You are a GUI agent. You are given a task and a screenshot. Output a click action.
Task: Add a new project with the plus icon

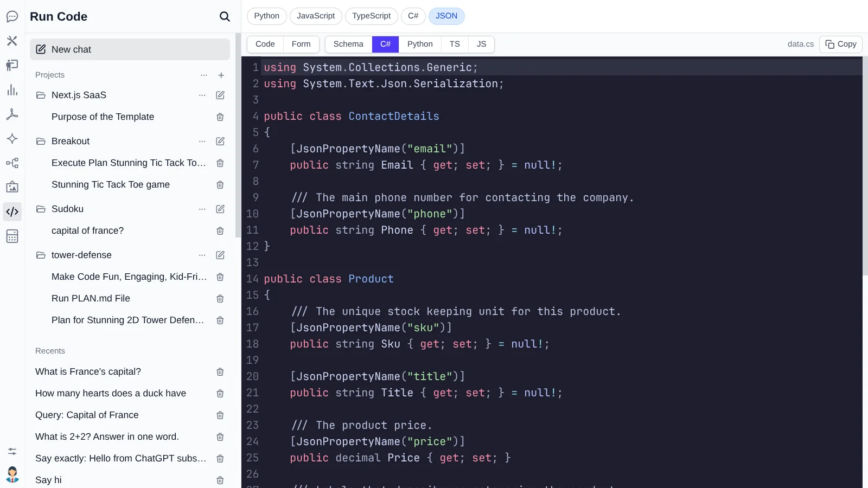point(221,75)
